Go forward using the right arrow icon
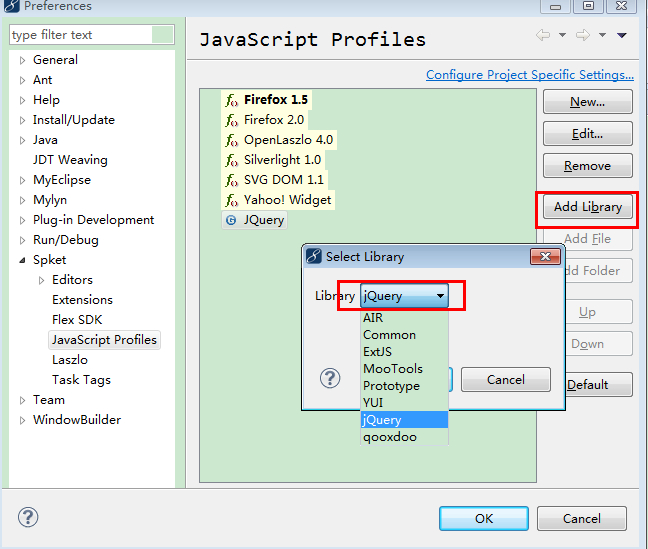Viewport: 648px width, 549px height. (583, 35)
